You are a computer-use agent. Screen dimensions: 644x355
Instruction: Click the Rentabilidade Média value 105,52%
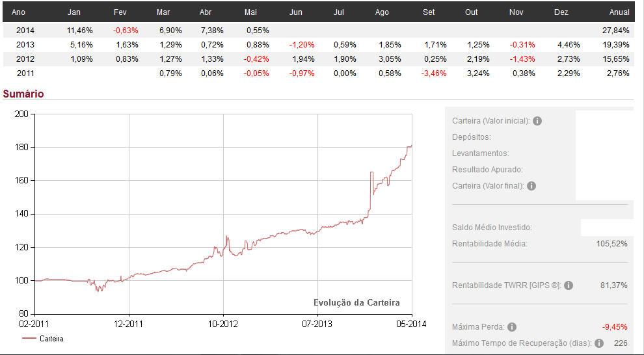coord(611,244)
